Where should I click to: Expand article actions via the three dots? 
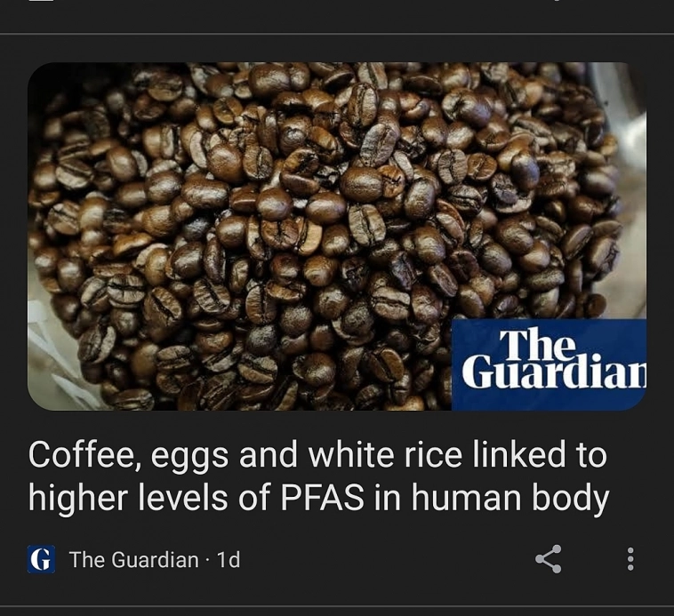pyautogui.click(x=630, y=559)
